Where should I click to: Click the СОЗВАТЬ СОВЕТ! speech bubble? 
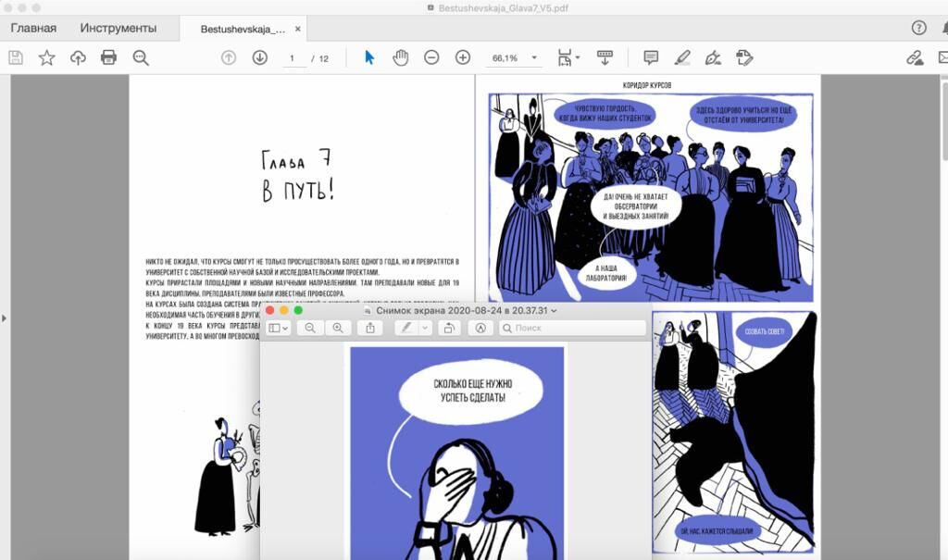click(x=764, y=331)
